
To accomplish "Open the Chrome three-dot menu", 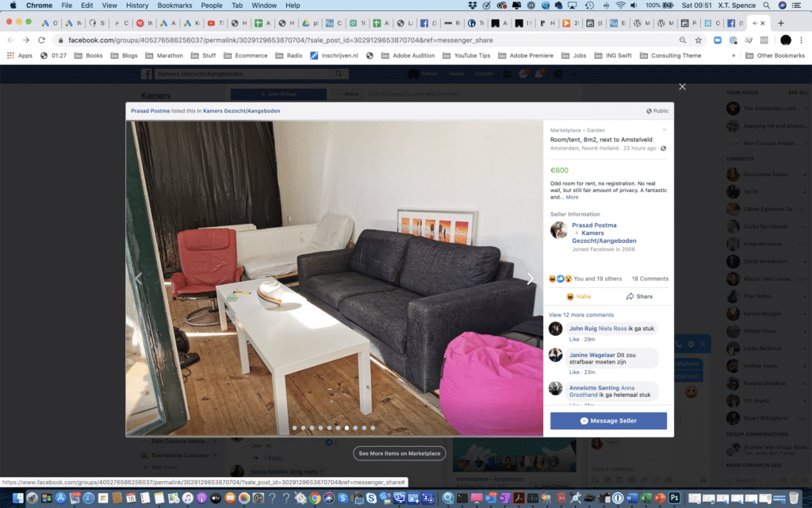I will (x=802, y=40).
